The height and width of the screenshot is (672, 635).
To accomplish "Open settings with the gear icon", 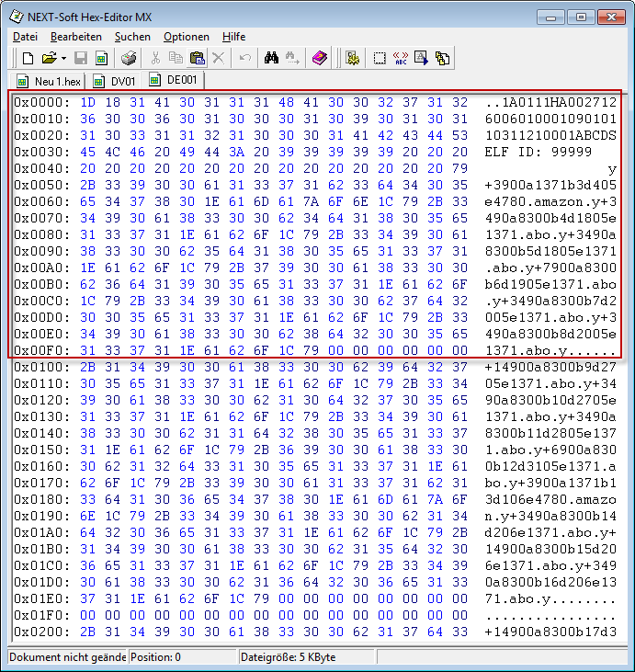I will coord(352,58).
